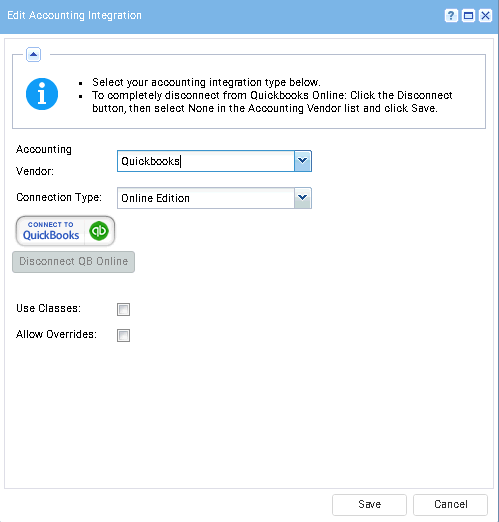Save the accounting integration settings
Viewport: 499px width, 522px height.
click(369, 505)
